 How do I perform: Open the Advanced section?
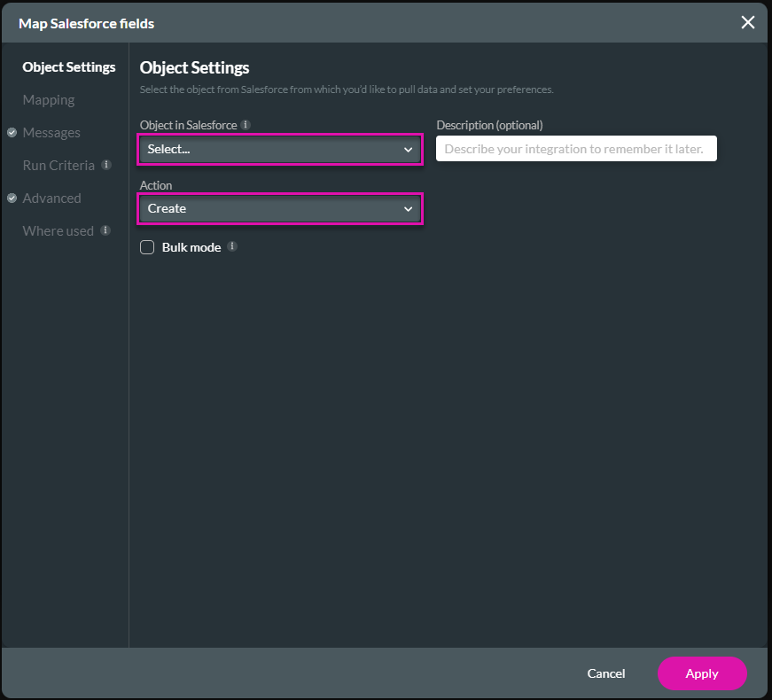53,198
